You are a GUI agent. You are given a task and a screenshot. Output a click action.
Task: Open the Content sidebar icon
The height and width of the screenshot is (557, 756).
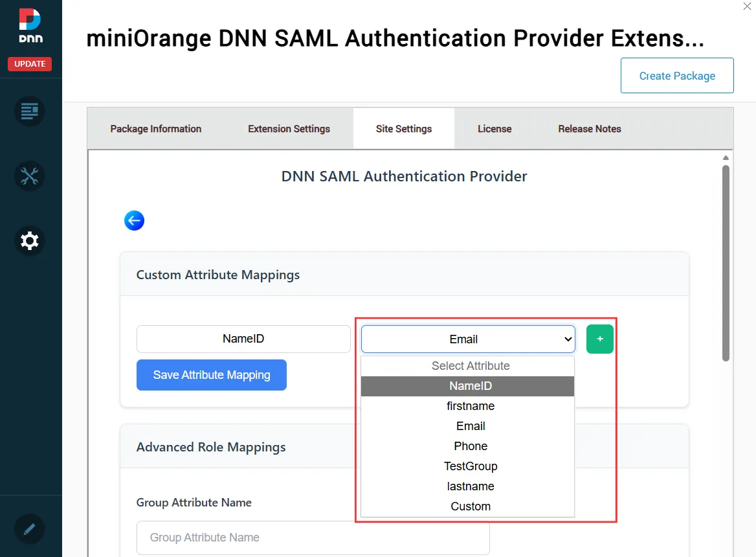(x=29, y=111)
